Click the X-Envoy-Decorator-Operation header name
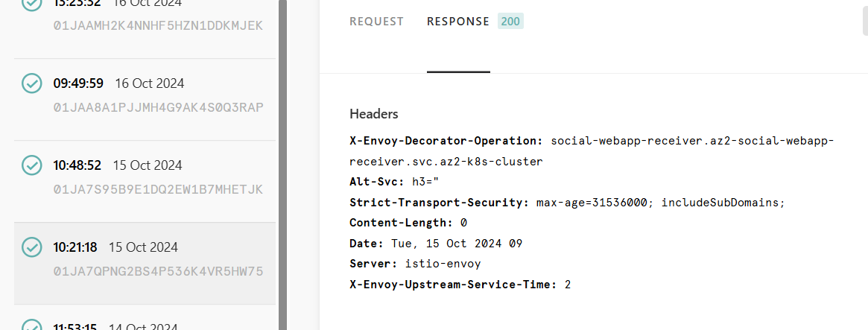 [x=446, y=141]
